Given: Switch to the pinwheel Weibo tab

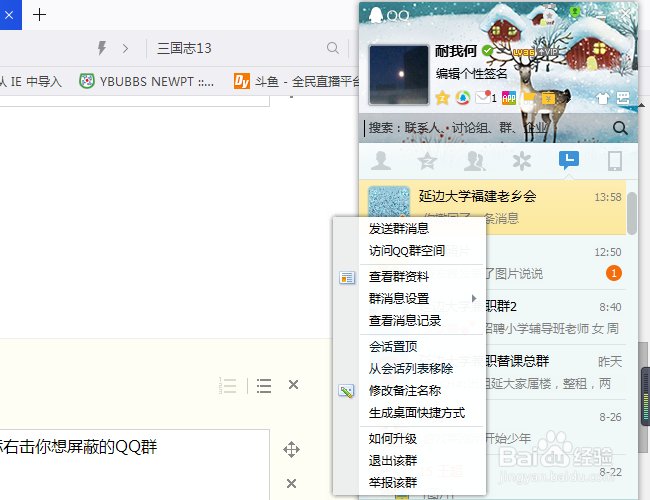Looking at the screenshot, I should point(521,161).
